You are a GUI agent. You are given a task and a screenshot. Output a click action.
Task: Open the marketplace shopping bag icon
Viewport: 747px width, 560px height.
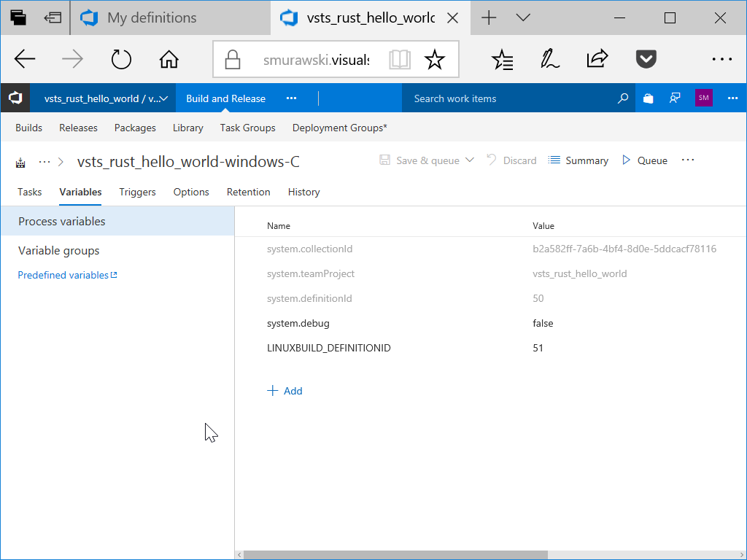point(648,98)
